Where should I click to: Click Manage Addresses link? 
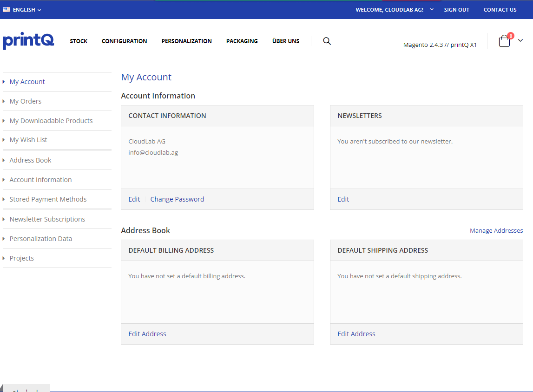496,231
